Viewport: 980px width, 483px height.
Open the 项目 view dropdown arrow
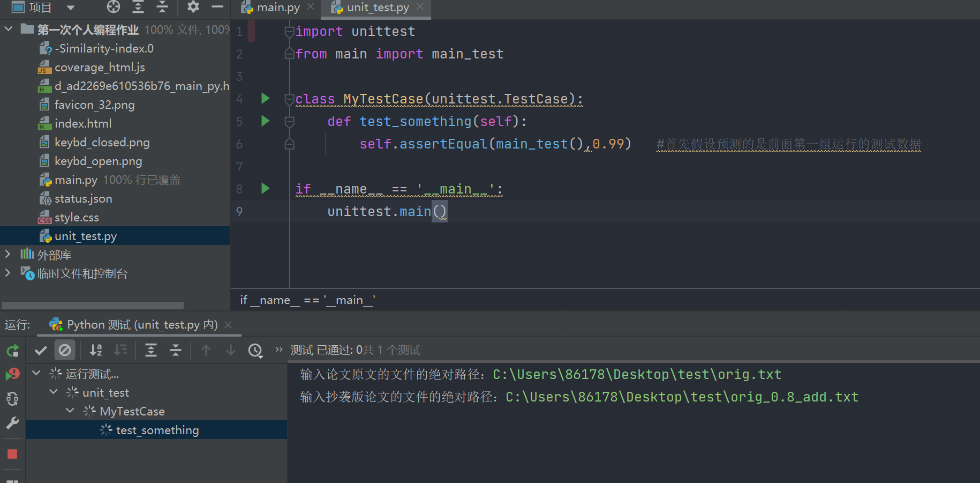tap(71, 8)
